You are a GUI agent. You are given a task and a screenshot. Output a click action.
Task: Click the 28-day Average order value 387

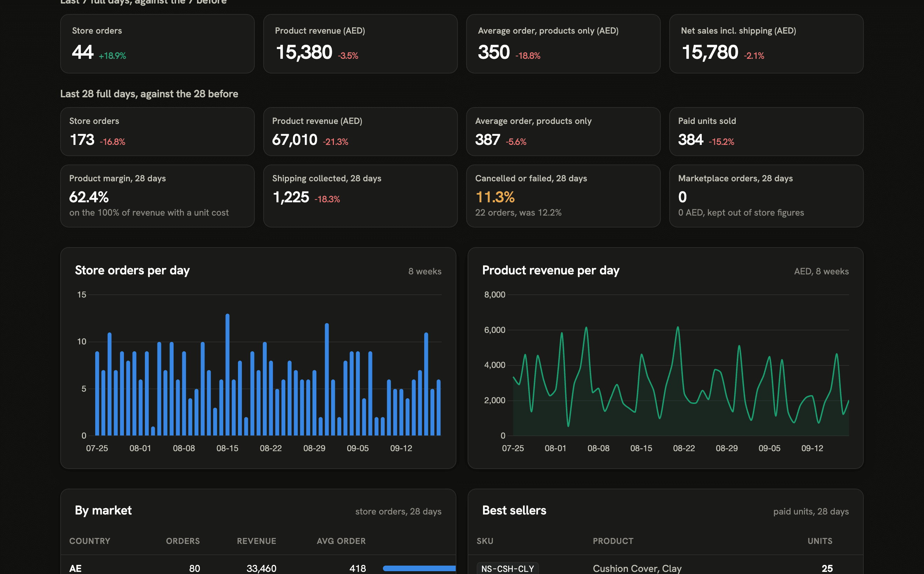tap(488, 140)
